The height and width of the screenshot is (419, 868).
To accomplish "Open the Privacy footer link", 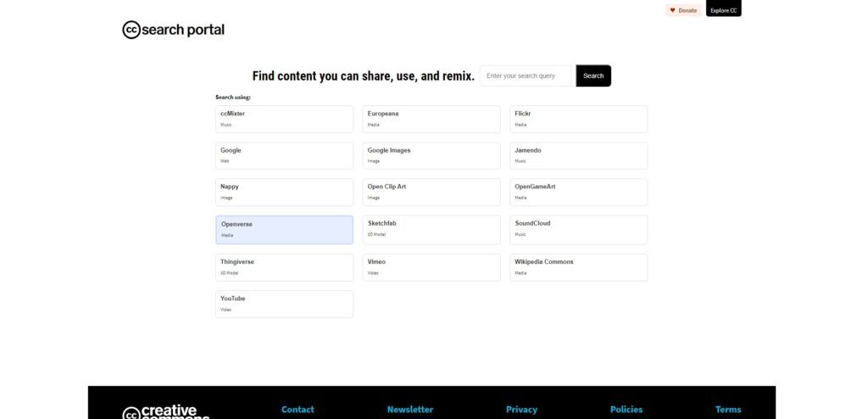I will 521,410.
